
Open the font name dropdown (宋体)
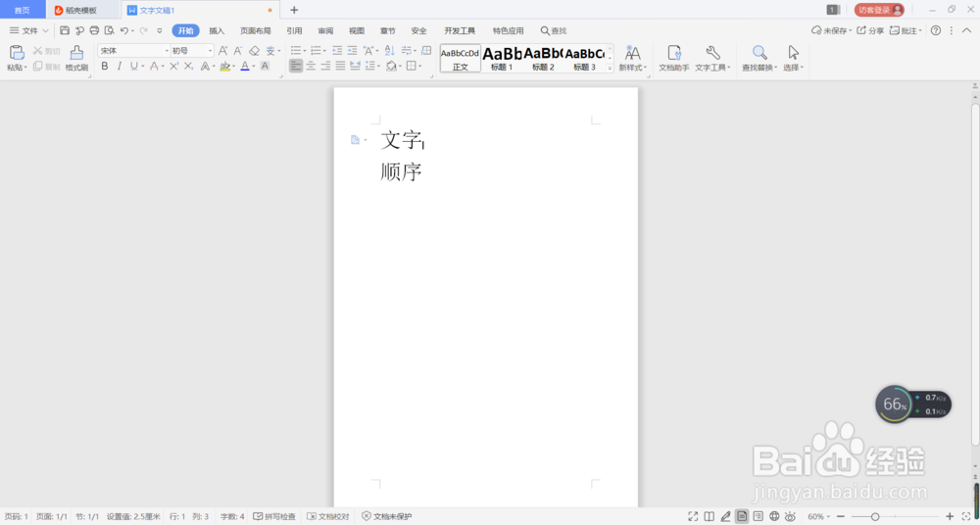pos(167,51)
